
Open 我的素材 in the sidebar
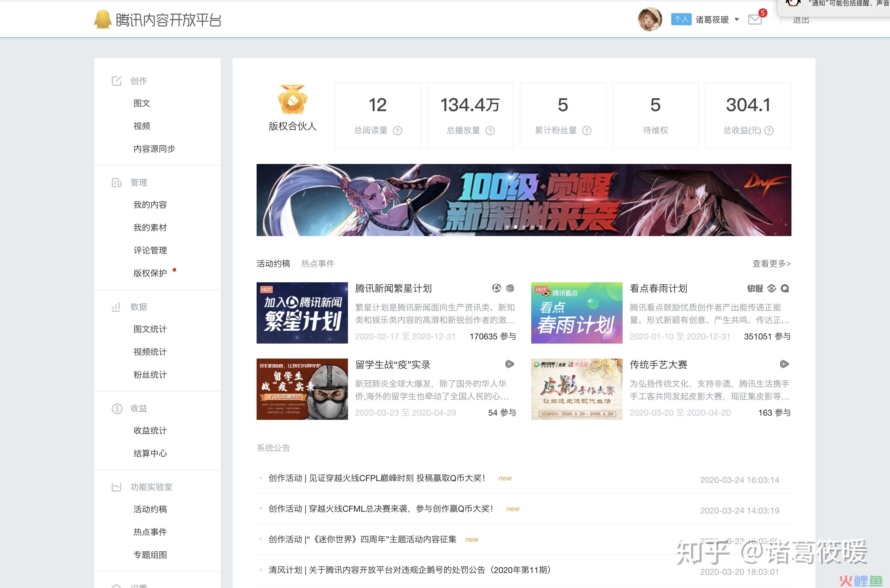150,228
